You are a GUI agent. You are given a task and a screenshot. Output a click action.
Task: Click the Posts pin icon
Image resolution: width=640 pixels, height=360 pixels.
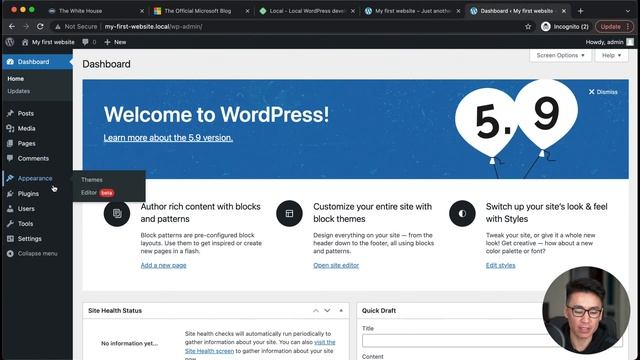(x=10, y=113)
